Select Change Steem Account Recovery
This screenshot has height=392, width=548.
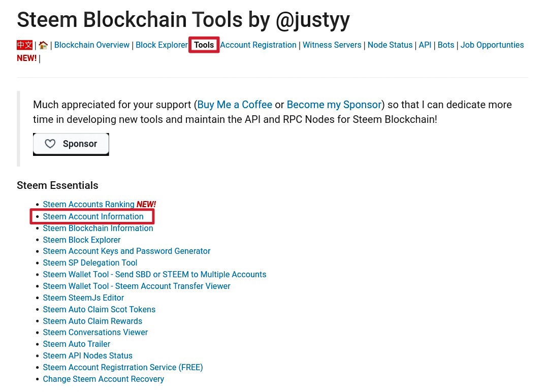(104, 379)
